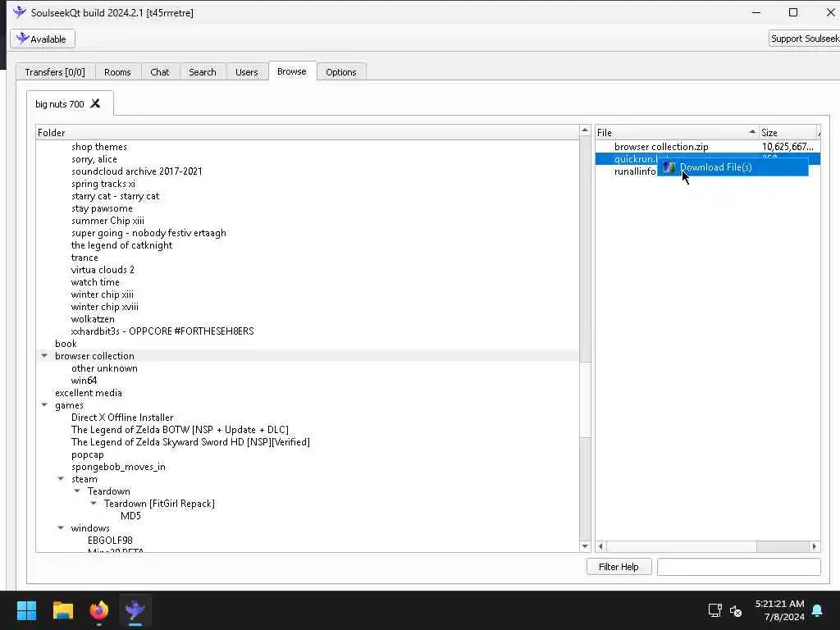Open the Rooms tab

(x=117, y=72)
